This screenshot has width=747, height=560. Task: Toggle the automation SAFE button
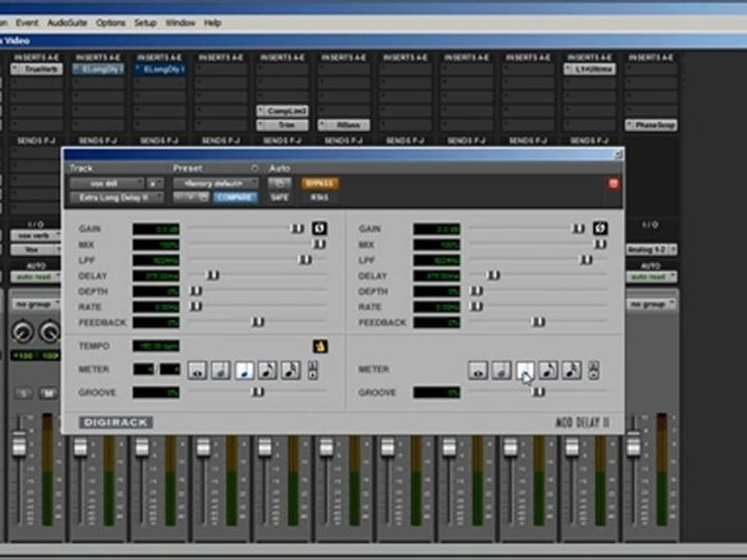(279, 197)
